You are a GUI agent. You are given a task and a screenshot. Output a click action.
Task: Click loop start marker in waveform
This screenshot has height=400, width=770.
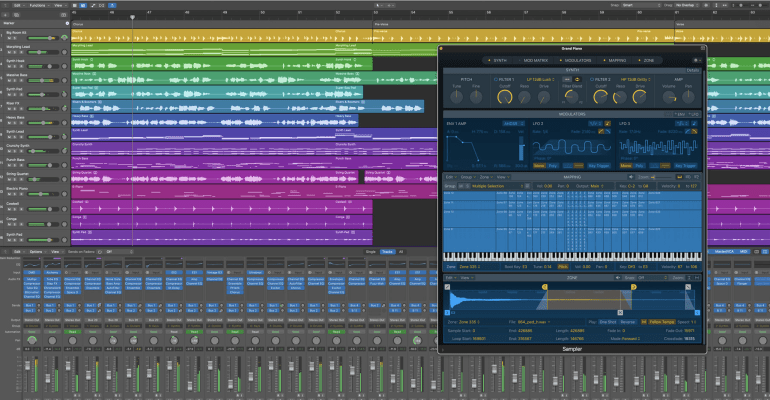click(545, 287)
